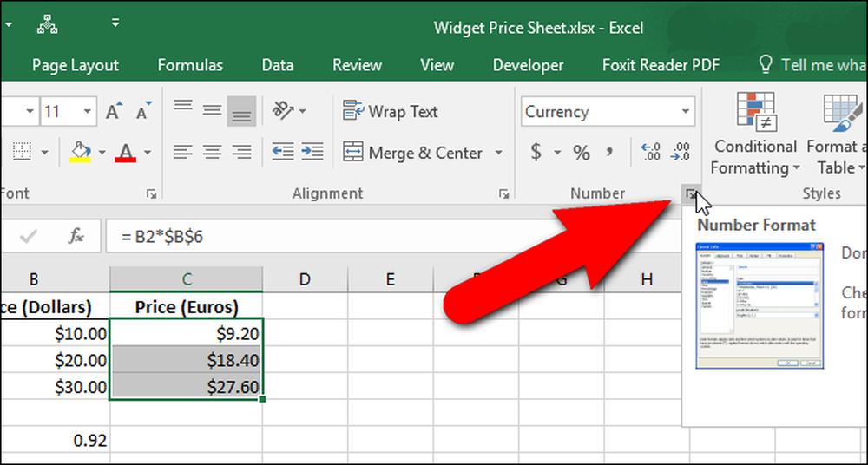
Task: Switch to the Data tab
Action: (278, 65)
